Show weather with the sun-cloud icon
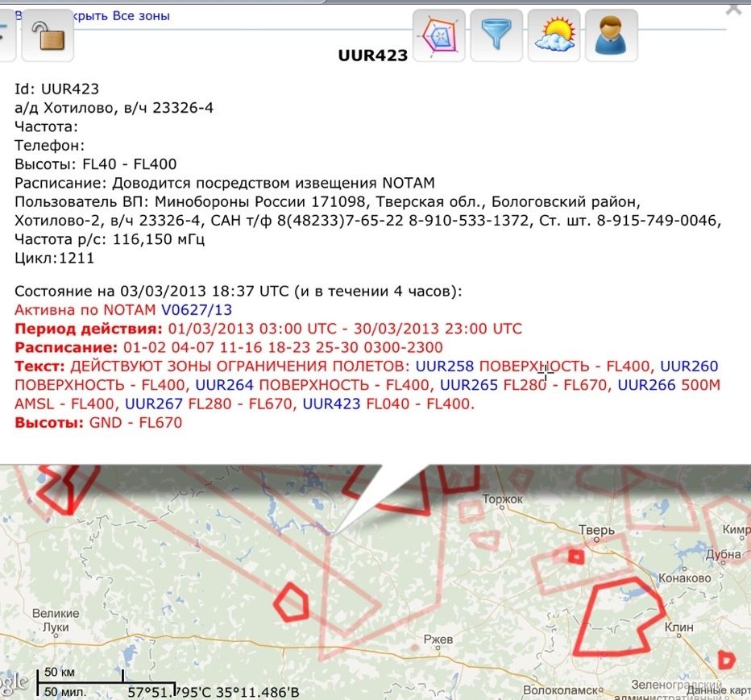Viewport: 751px width, 700px height. 554,35
